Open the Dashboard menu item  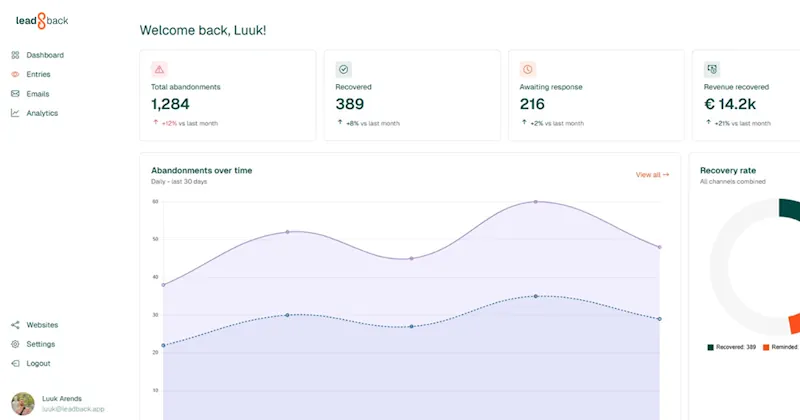point(45,55)
